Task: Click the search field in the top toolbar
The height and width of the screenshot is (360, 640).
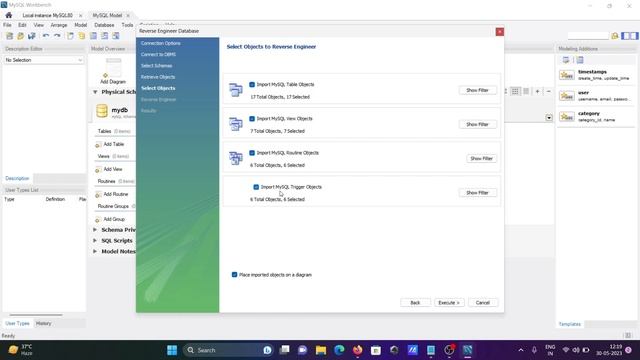Action: [588, 36]
